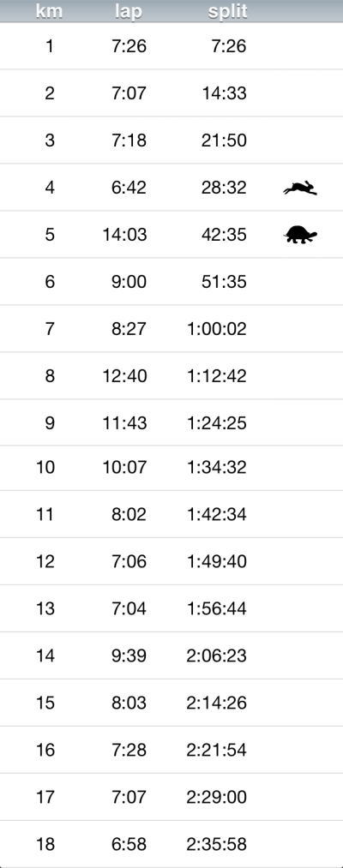Tap the 14:03 lap time

coord(124,234)
